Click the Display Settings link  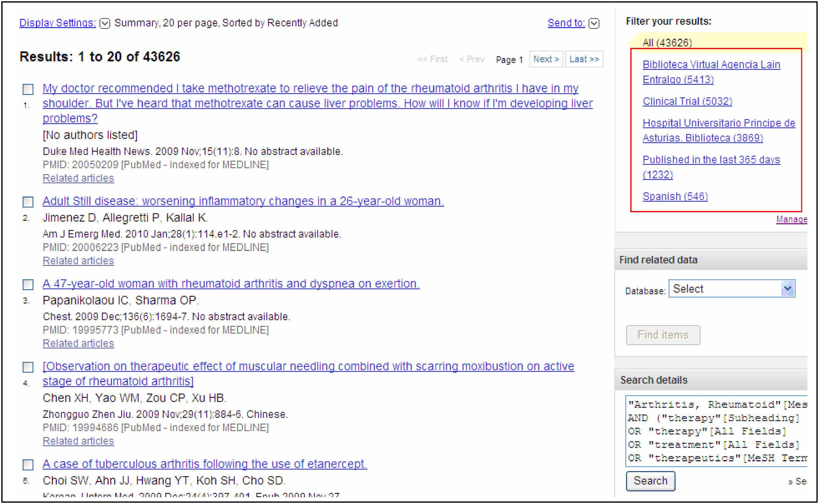[57, 23]
